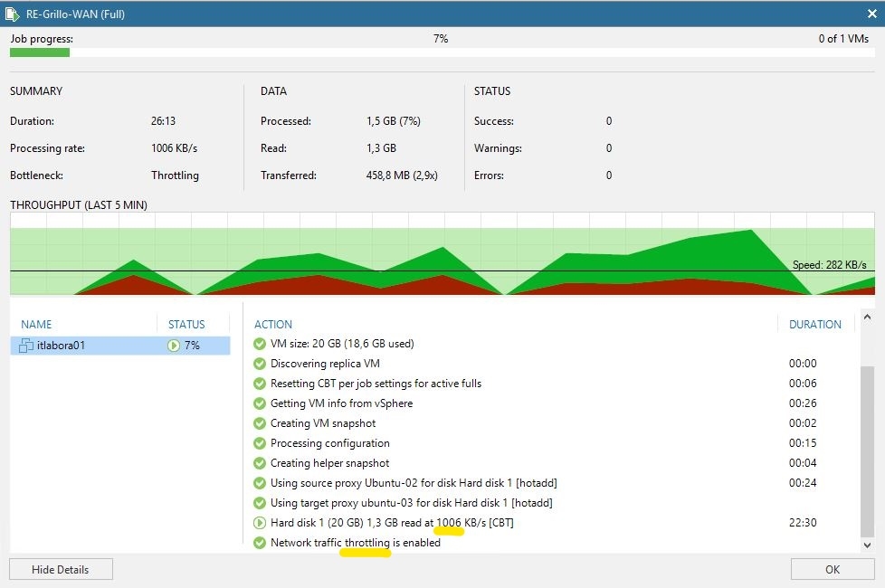Screen dimensions: 885x588
Task: Select 'Getting VM info from vSphere' entry
Action: tap(341, 403)
